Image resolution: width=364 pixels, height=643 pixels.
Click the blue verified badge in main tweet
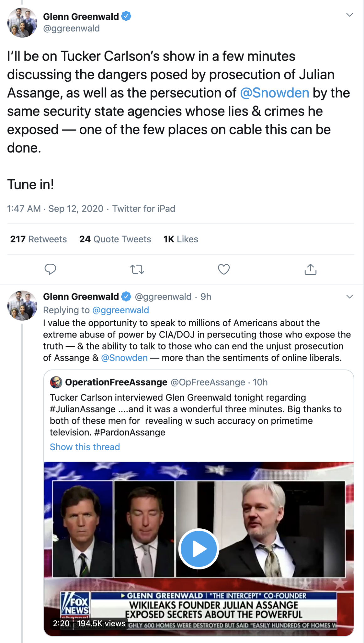click(126, 16)
